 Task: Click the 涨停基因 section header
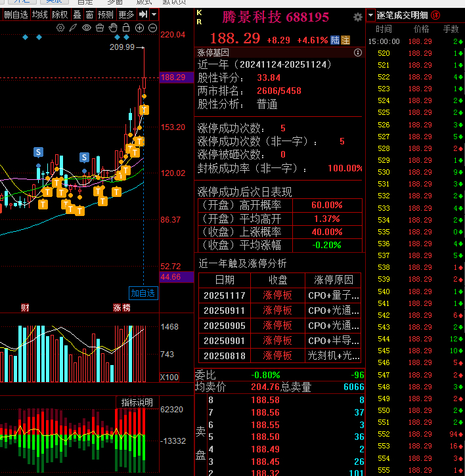[x=213, y=53]
